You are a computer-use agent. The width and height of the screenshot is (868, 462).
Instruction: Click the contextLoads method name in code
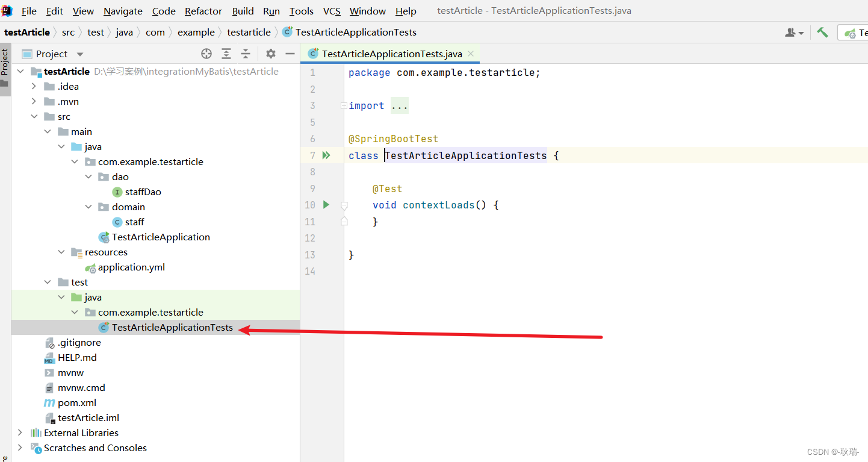[x=439, y=205]
